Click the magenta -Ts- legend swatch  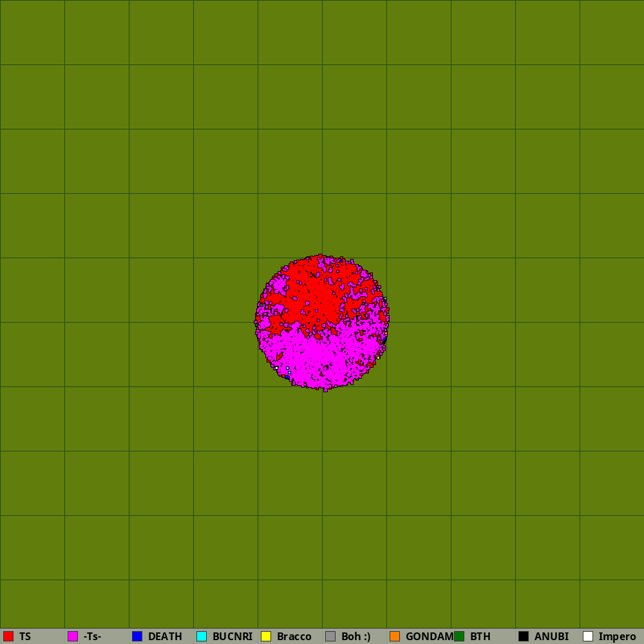73,636
